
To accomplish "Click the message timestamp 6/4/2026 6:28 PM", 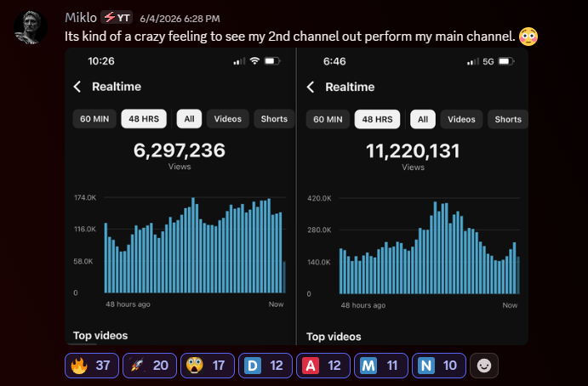I will tap(180, 19).
